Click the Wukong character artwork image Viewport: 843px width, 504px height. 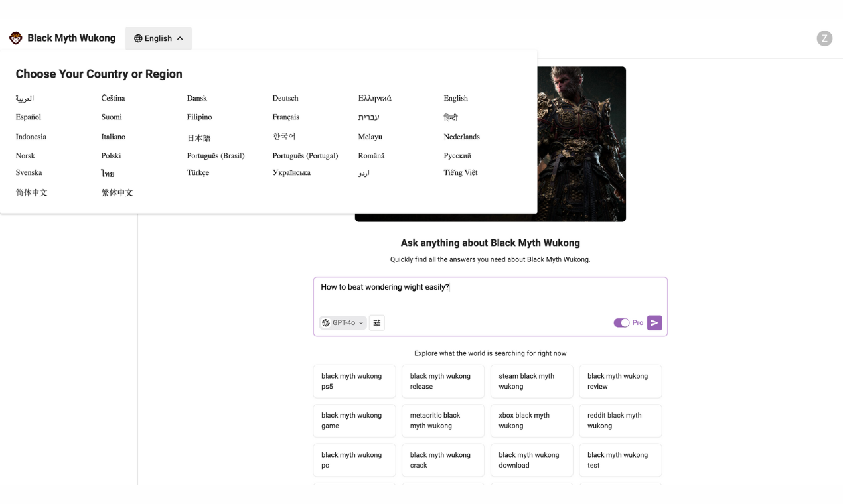point(581,144)
